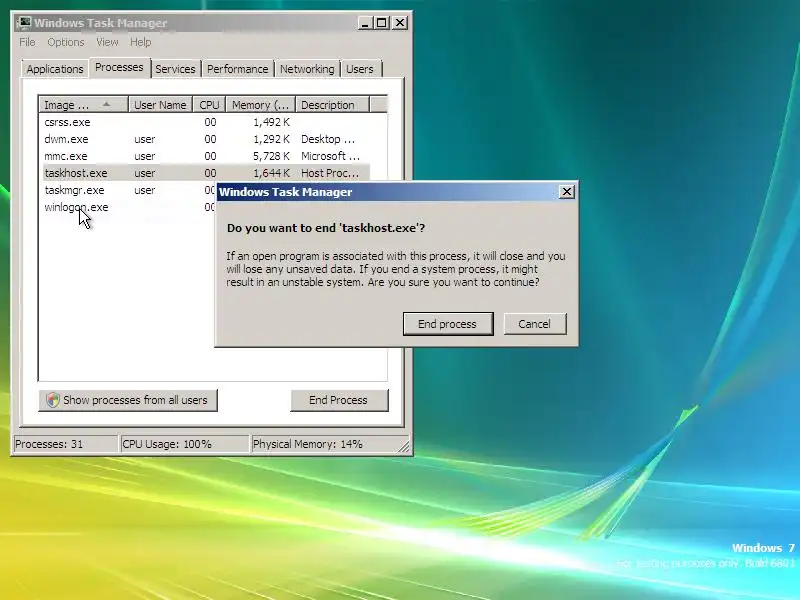Viewport: 800px width, 600px height.
Task: Confirm with the End process dialog button
Action: click(x=448, y=324)
